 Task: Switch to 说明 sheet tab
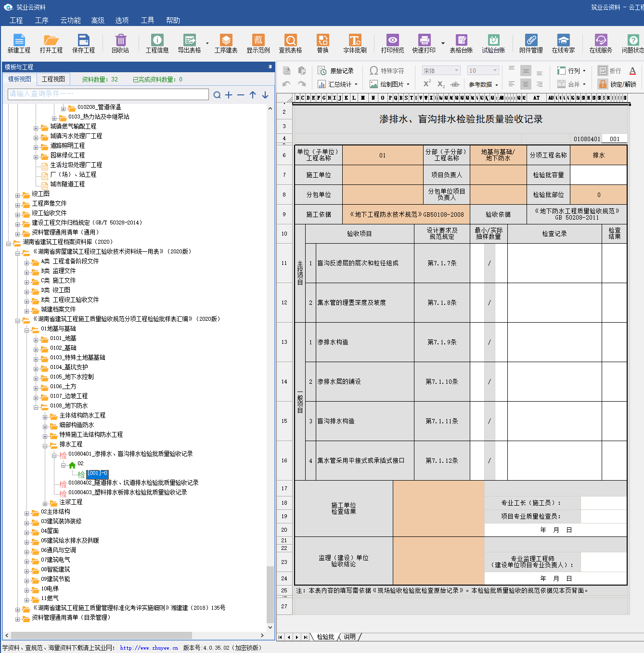point(350,637)
